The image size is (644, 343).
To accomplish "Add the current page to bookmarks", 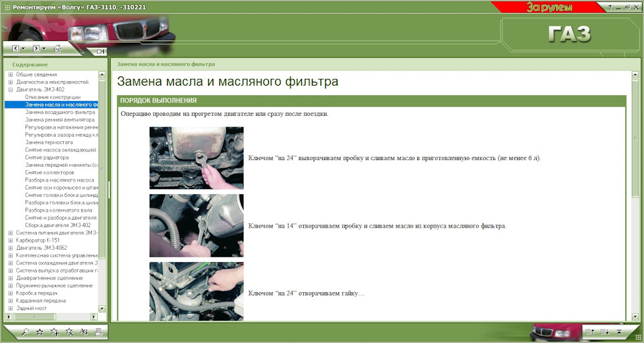I will pos(54,332).
